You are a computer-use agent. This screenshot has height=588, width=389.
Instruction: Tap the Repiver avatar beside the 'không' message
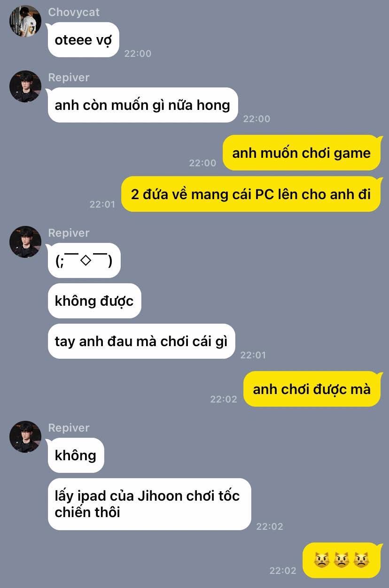(x=25, y=437)
